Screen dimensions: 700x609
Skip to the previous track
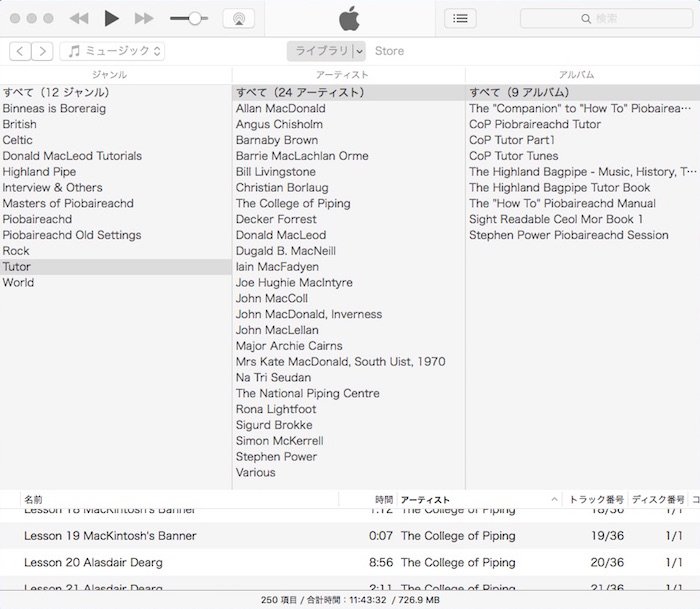(x=79, y=18)
